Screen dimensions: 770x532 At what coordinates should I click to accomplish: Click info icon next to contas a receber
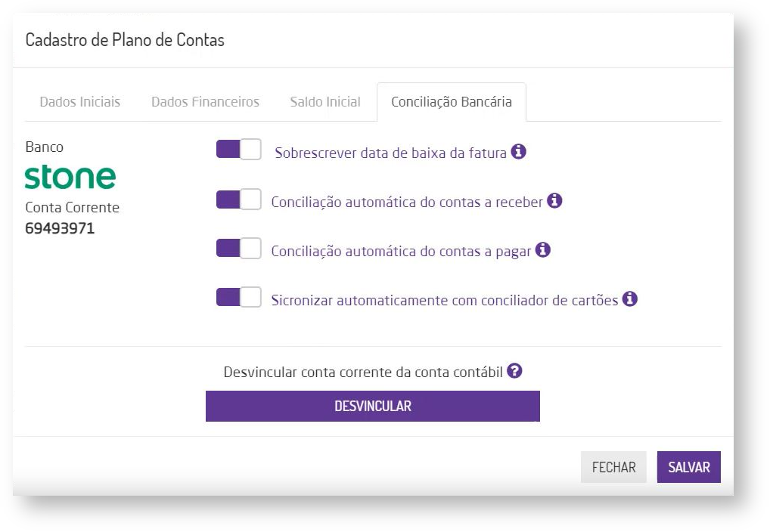(x=554, y=201)
